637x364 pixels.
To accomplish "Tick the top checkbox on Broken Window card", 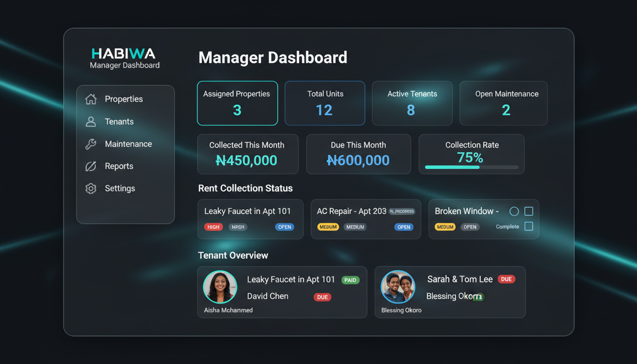I will (528, 211).
